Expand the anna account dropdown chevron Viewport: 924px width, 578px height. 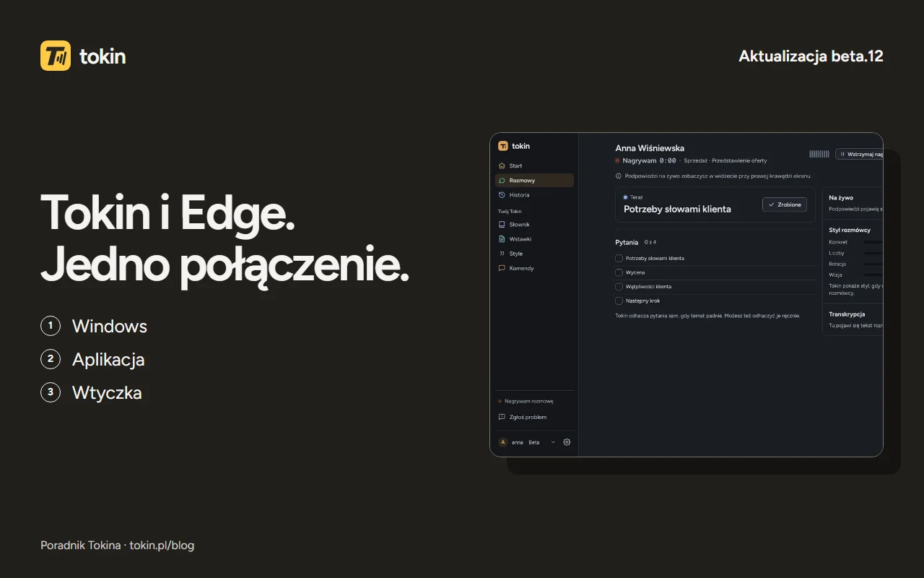[553, 442]
